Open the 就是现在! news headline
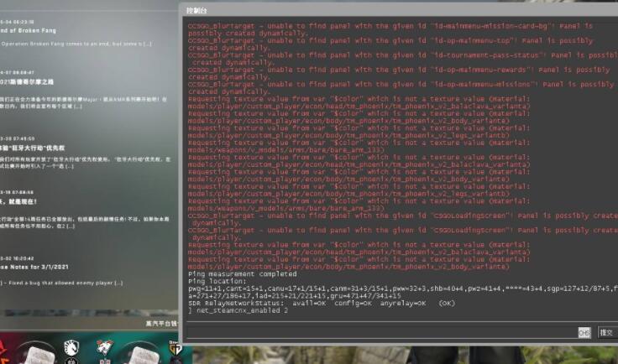Viewport: 618px width, 364px height. pyautogui.click(x=18, y=201)
